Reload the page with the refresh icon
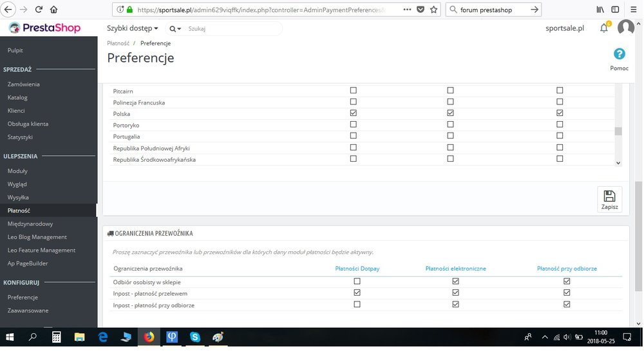This screenshot has width=644, height=362. 39,10
